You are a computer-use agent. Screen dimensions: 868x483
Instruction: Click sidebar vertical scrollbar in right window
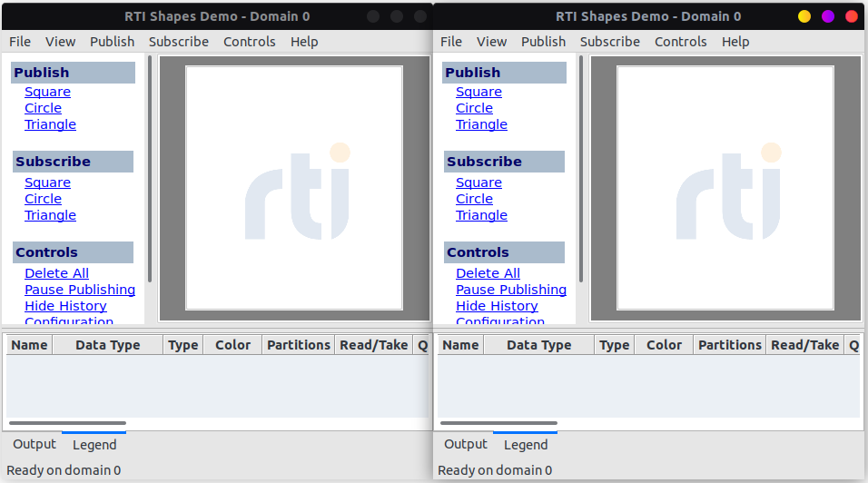tap(581, 169)
